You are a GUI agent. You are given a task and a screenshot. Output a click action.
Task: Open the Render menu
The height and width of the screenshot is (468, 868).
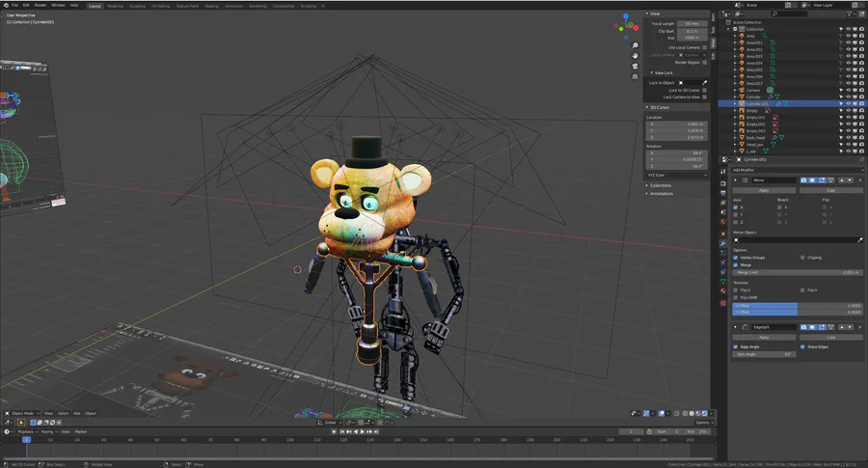41,5
